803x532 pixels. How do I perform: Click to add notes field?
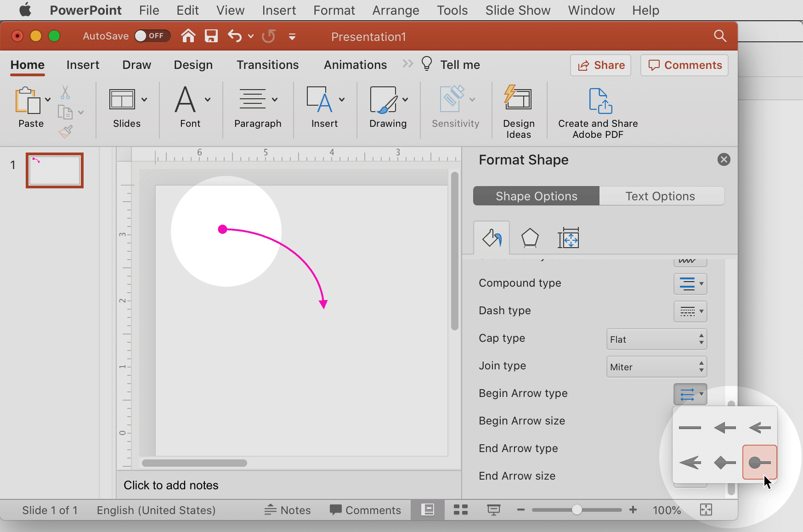point(289,485)
